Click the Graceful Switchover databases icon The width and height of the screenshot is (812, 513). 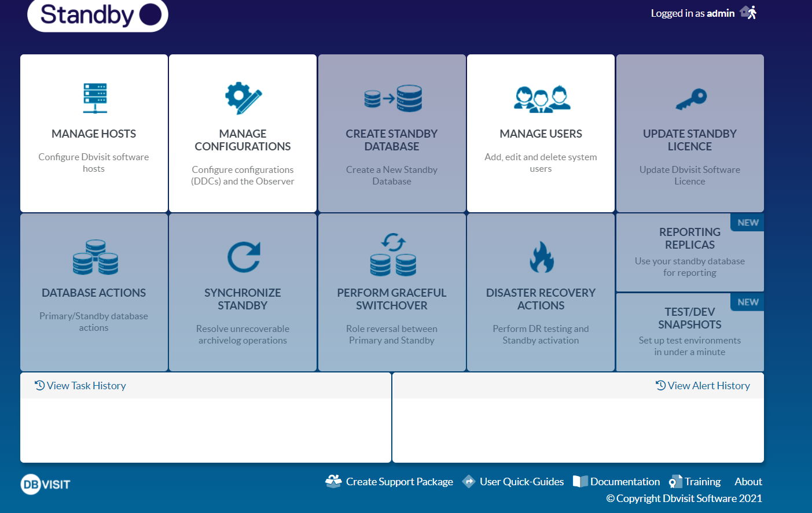pyautogui.click(x=393, y=254)
